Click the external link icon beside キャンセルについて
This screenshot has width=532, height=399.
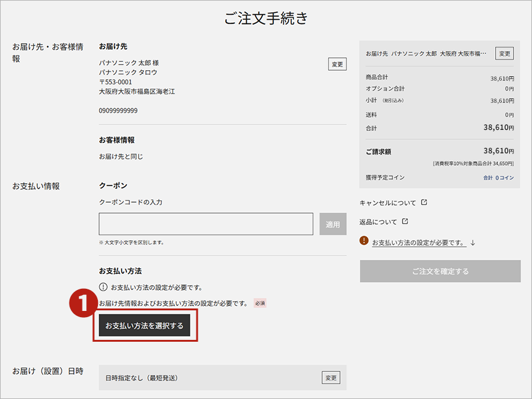pyautogui.click(x=424, y=203)
